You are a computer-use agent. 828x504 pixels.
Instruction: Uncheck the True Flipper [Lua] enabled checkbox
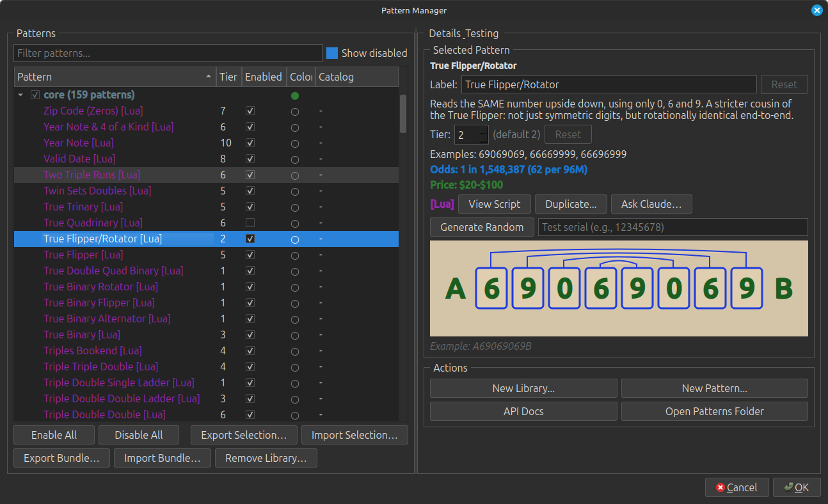[250, 255]
